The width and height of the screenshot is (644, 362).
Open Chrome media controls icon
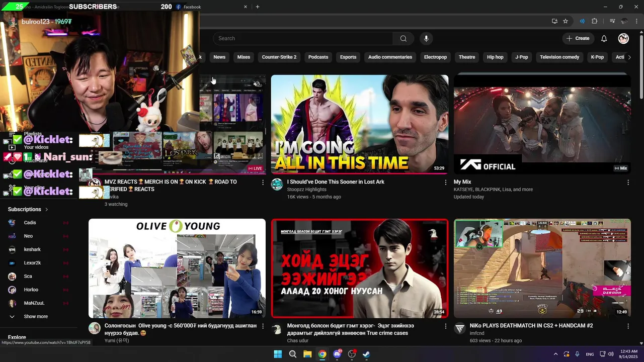(x=612, y=21)
